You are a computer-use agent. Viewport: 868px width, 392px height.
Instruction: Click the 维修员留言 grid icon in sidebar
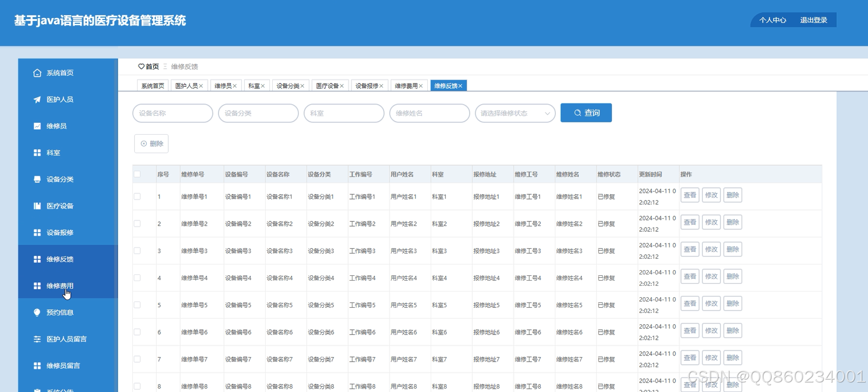pyautogui.click(x=37, y=365)
